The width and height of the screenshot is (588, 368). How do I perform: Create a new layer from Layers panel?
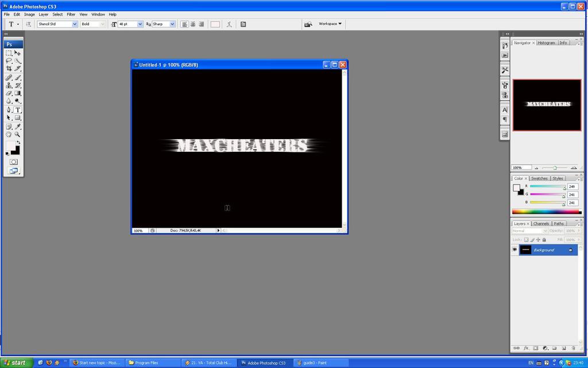563,348
